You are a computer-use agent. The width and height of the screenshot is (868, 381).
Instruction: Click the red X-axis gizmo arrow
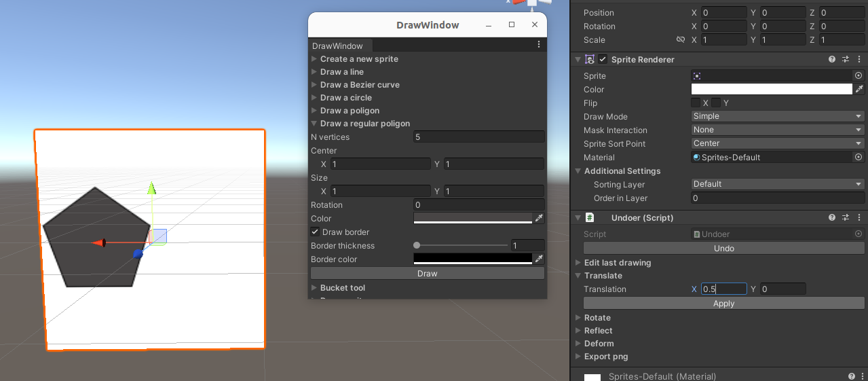99,242
